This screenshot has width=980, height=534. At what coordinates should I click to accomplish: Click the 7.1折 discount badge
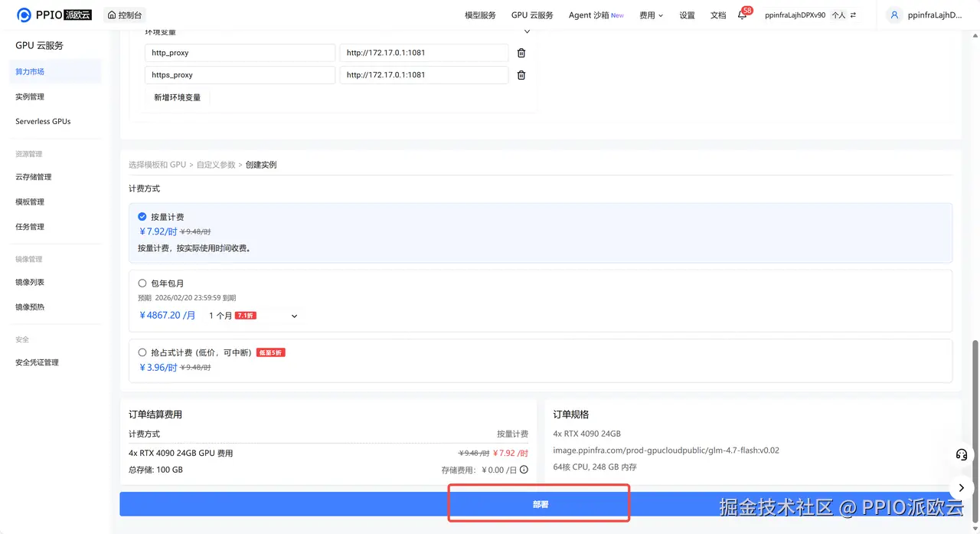point(246,316)
